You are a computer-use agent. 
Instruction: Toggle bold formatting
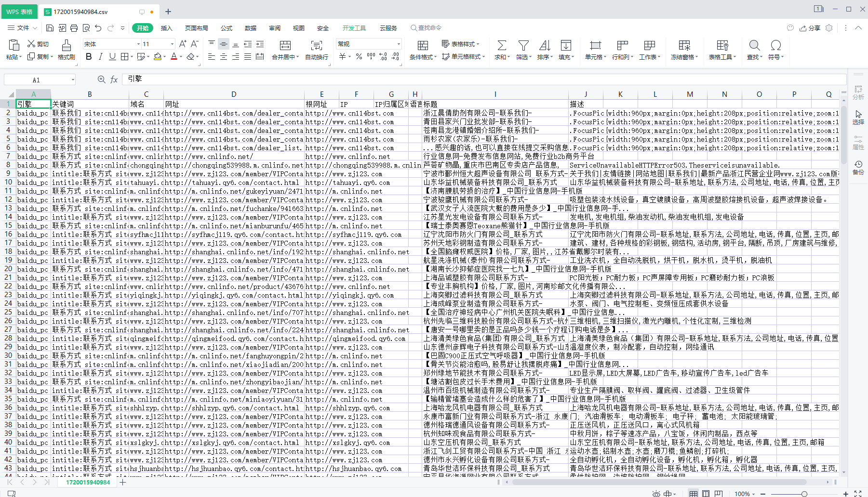[x=88, y=57]
